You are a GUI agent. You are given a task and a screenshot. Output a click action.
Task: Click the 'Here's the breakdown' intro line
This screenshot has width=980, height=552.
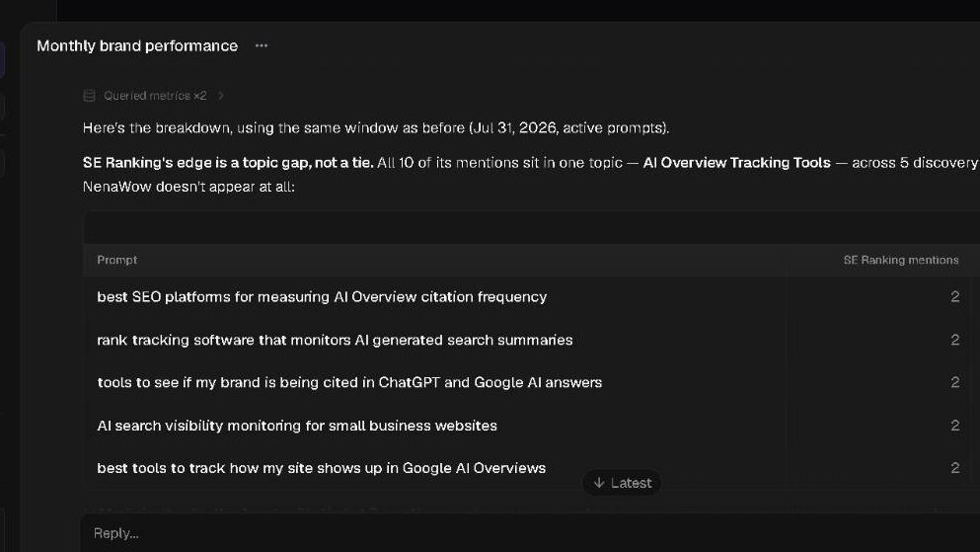(376, 128)
